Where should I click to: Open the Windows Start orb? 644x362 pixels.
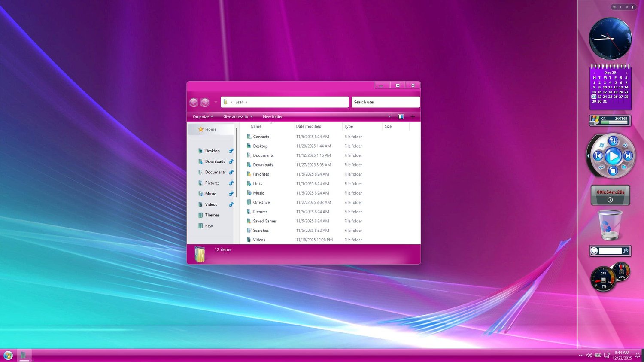click(8, 356)
